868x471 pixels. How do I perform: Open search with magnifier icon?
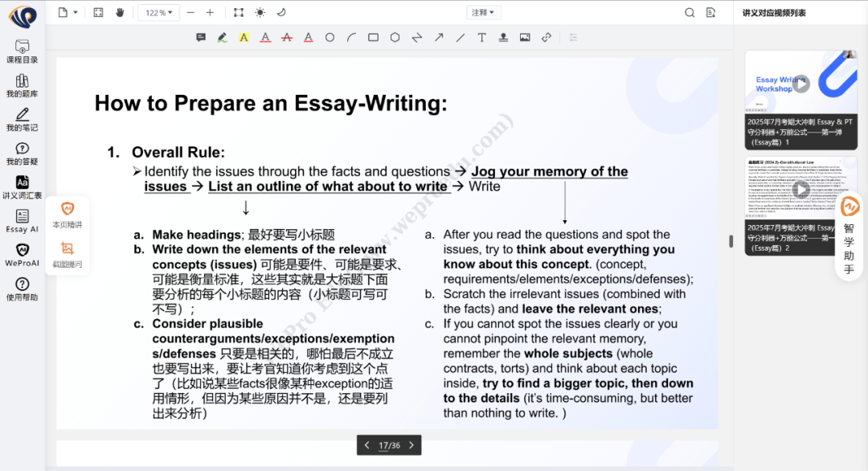[x=690, y=13]
